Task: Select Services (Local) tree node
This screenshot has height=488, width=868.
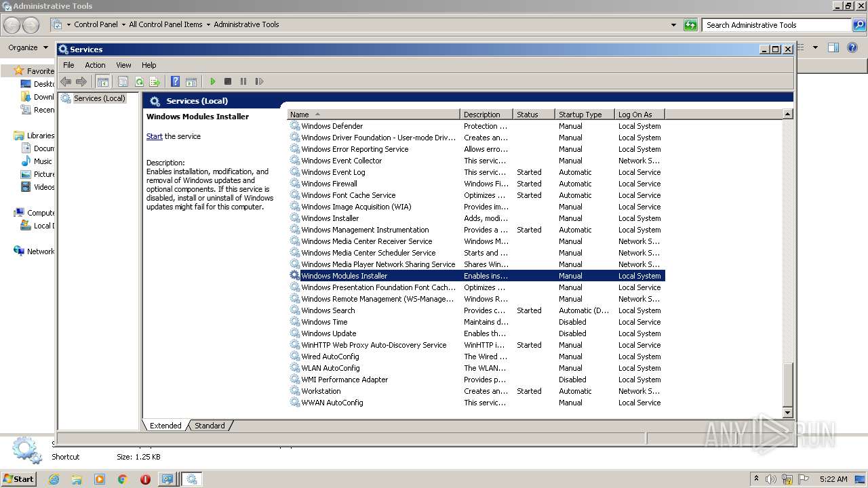Action: click(x=99, y=98)
